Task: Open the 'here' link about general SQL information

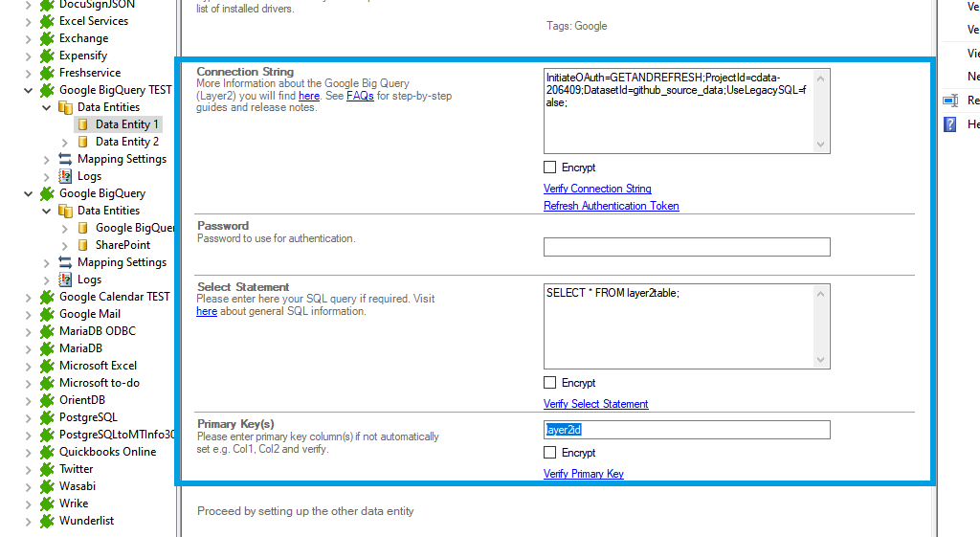Action: click(207, 311)
